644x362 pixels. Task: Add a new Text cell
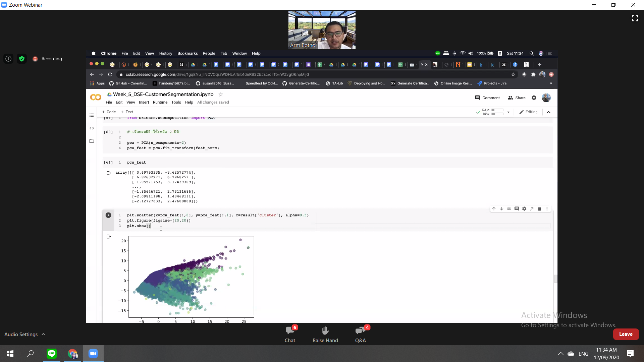click(127, 112)
